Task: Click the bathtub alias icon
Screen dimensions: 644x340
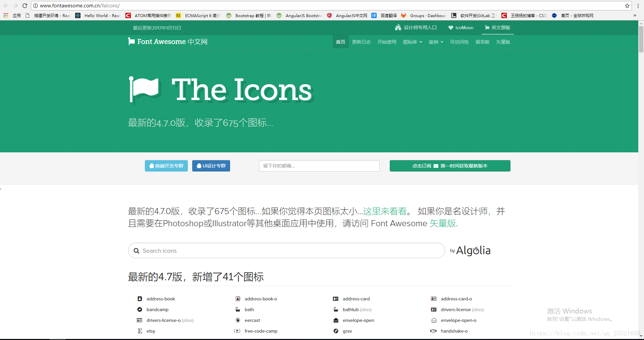Action: 336,309
